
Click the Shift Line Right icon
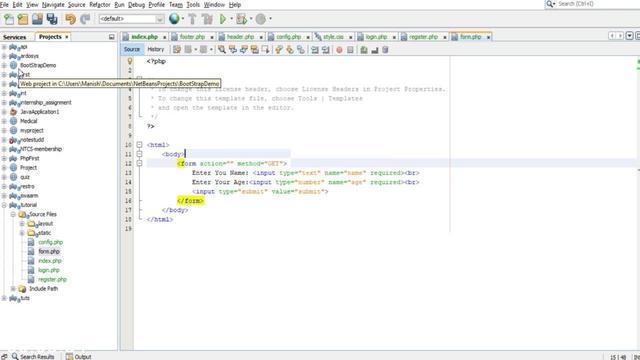coord(325,50)
